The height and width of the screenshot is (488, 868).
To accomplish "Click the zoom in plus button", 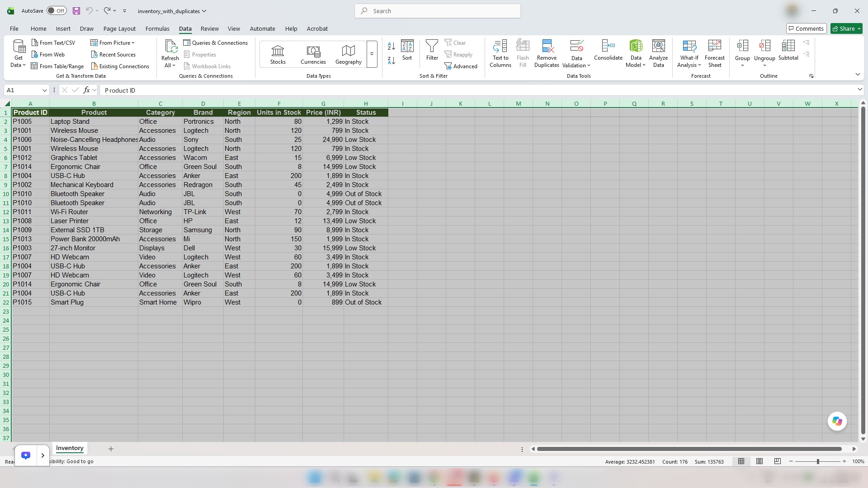I will point(844,461).
